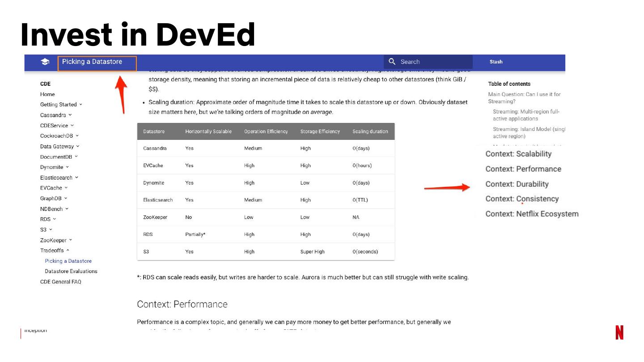Collapse the Tradeoffs navigation section
This screenshot has width=644, height=362.
pyautogui.click(x=55, y=251)
